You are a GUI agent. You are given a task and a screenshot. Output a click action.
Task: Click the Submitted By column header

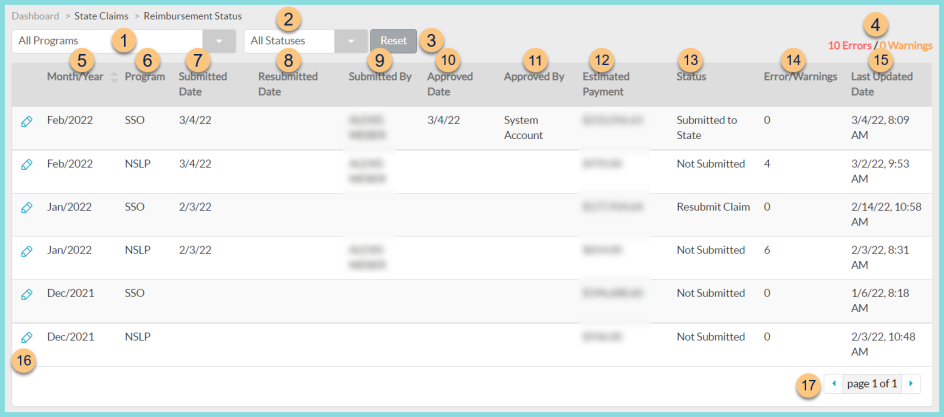pos(380,77)
